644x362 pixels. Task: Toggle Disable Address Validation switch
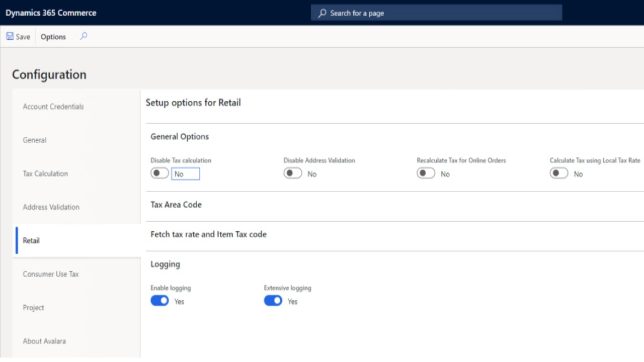(x=293, y=173)
